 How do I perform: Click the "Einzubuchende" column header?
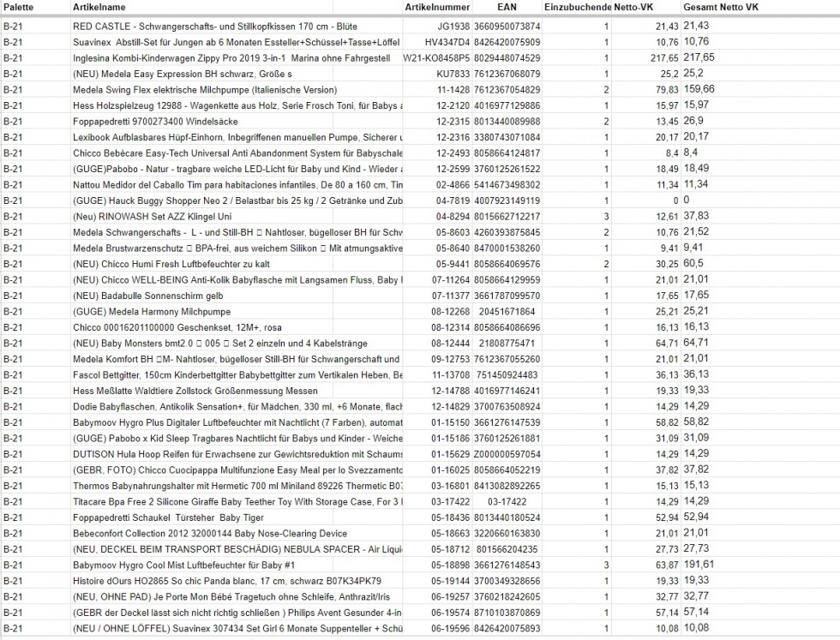pos(578,7)
